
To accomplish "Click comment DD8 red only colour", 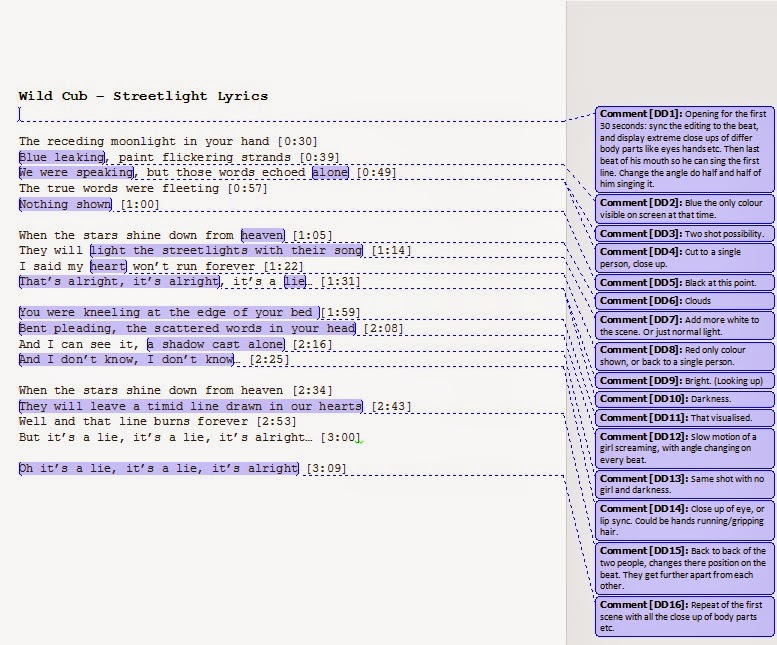I will click(x=684, y=356).
